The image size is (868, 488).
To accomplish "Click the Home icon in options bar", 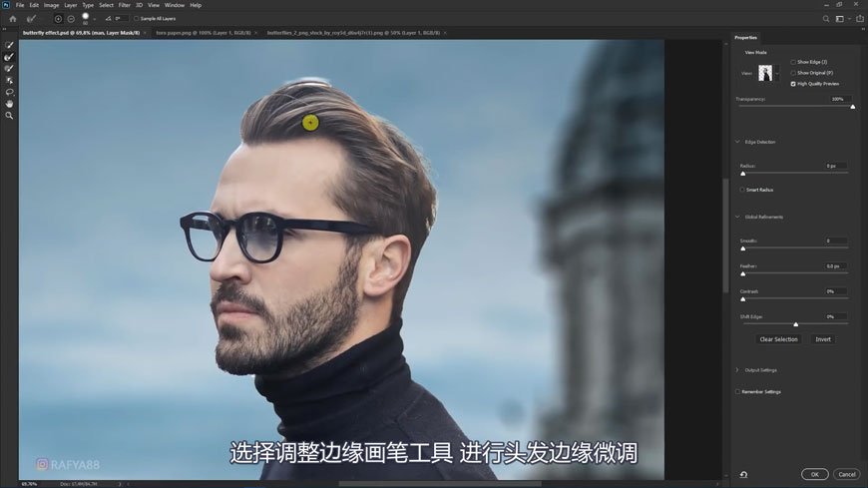I will (13, 18).
